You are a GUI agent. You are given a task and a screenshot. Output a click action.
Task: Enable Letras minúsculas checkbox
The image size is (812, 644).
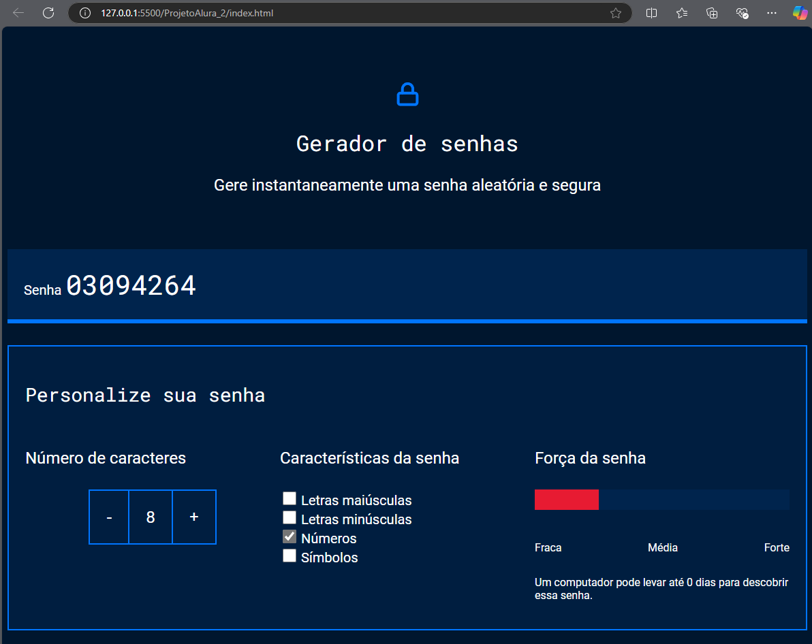tap(290, 517)
